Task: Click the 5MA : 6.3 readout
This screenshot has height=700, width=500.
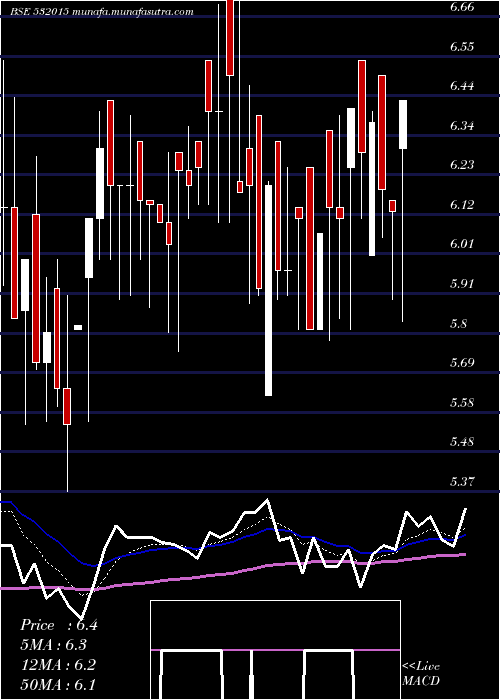Action: pyautogui.click(x=54, y=645)
